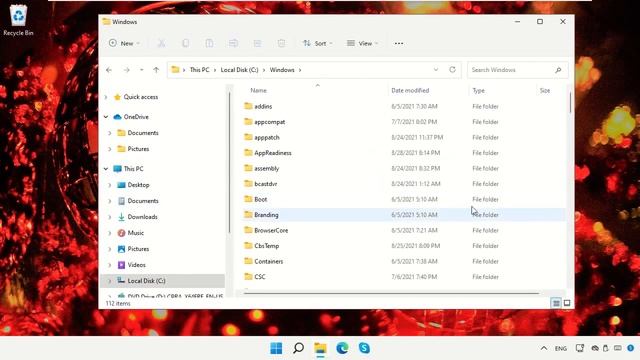Viewport: 640px width, 360px height.
Task: Click This PC in the address bar
Action: pos(199,70)
